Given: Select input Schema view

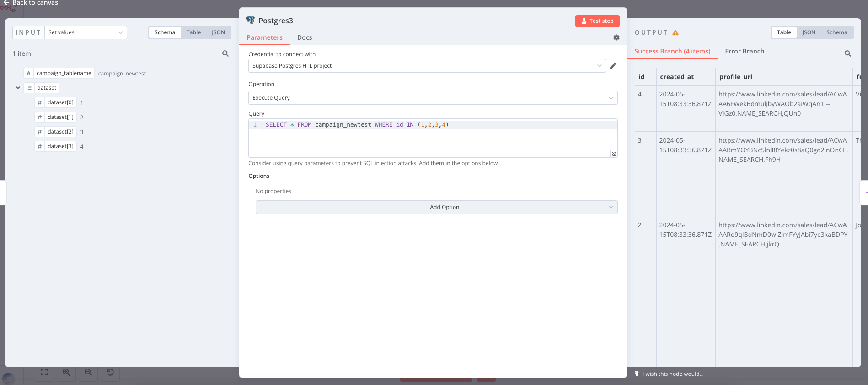Looking at the screenshot, I should tap(165, 32).
